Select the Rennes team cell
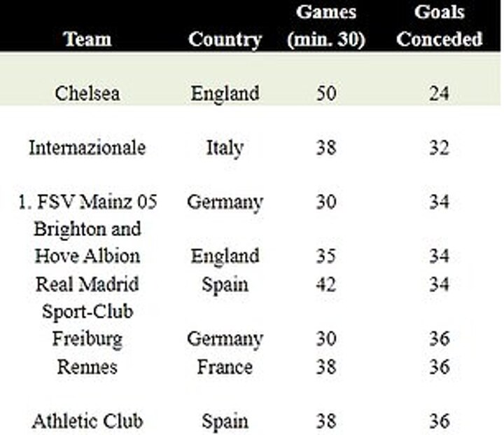The width and height of the screenshot is (504, 435). (87, 367)
